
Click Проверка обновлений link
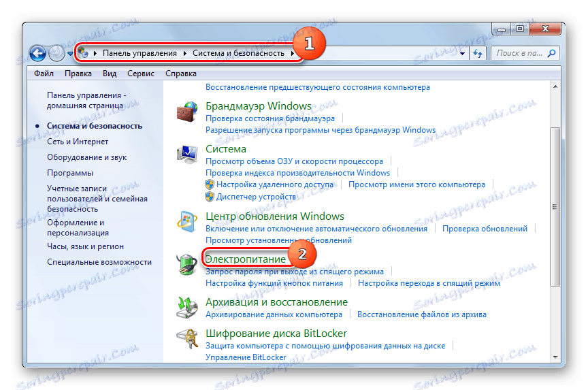tap(485, 229)
